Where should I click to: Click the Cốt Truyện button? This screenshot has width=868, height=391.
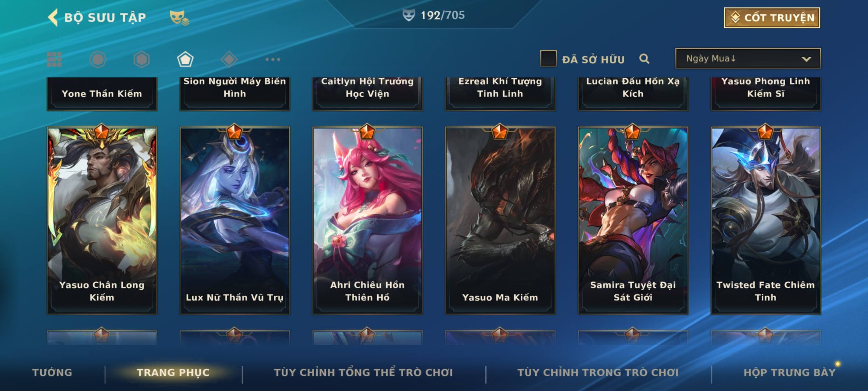click(x=772, y=18)
